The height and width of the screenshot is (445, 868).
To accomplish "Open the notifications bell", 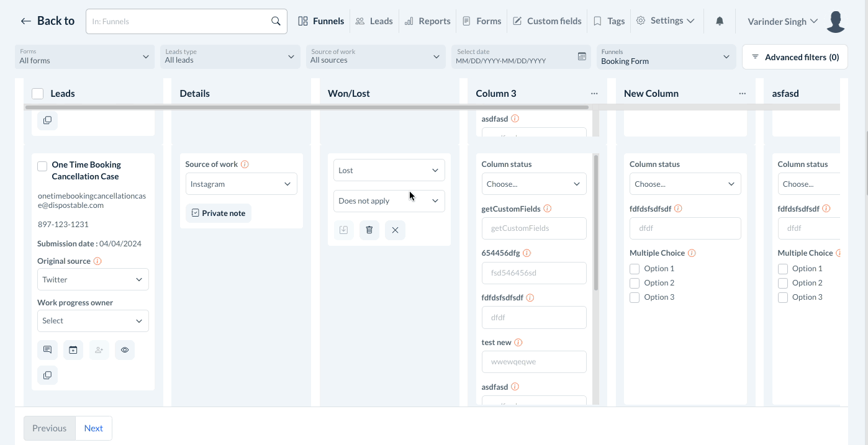I will coord(720,21).
